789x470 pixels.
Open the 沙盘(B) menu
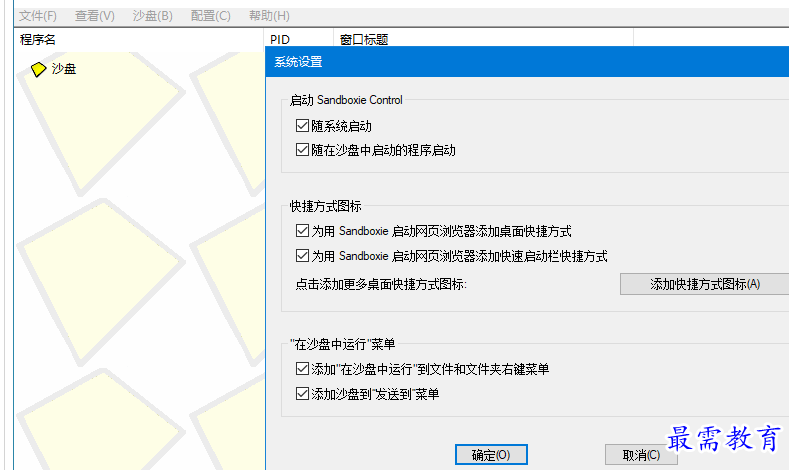click(152, 16)
